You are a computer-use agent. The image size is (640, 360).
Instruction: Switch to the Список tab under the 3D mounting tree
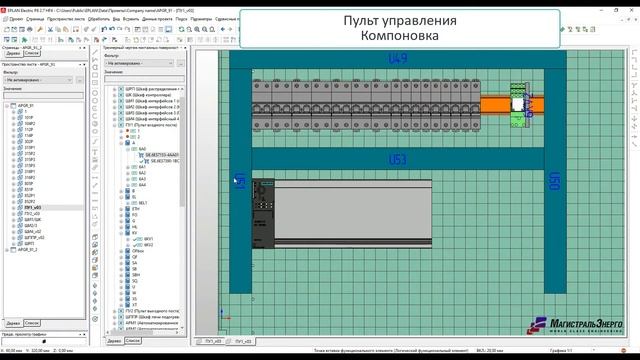coord(133,340)
